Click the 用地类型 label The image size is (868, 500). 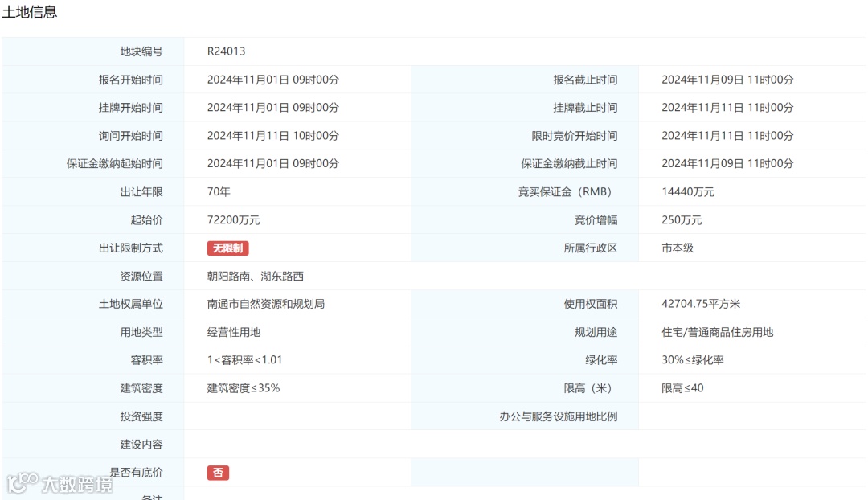point(141,332)
